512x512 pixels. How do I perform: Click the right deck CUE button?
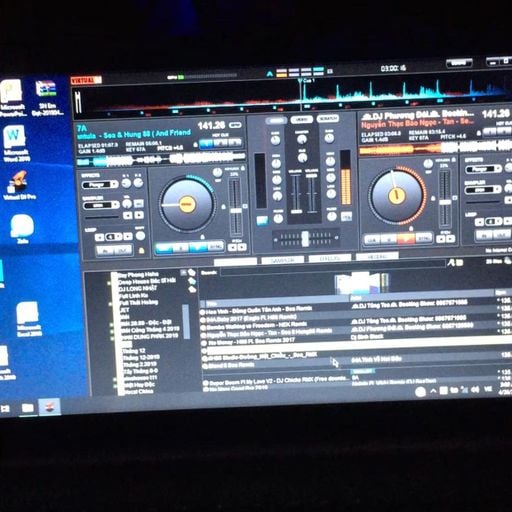tap(372, 239)
